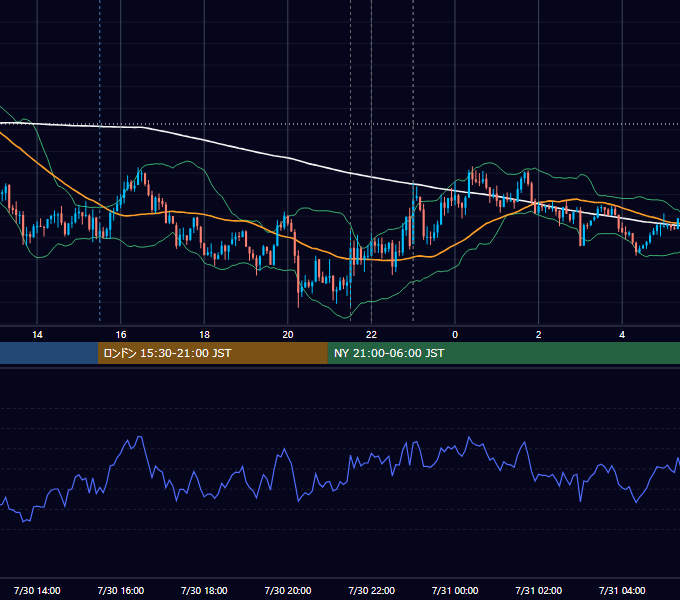680x600 pixels.
Task: Click the '14' hour label on the chart axis
Action: [x=37, y=335]
